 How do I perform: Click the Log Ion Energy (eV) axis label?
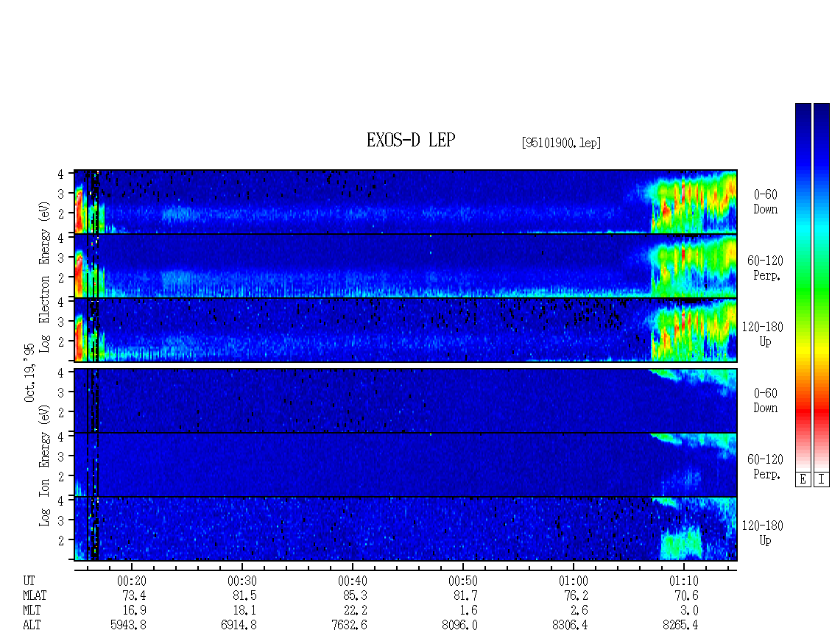[45, 466]
